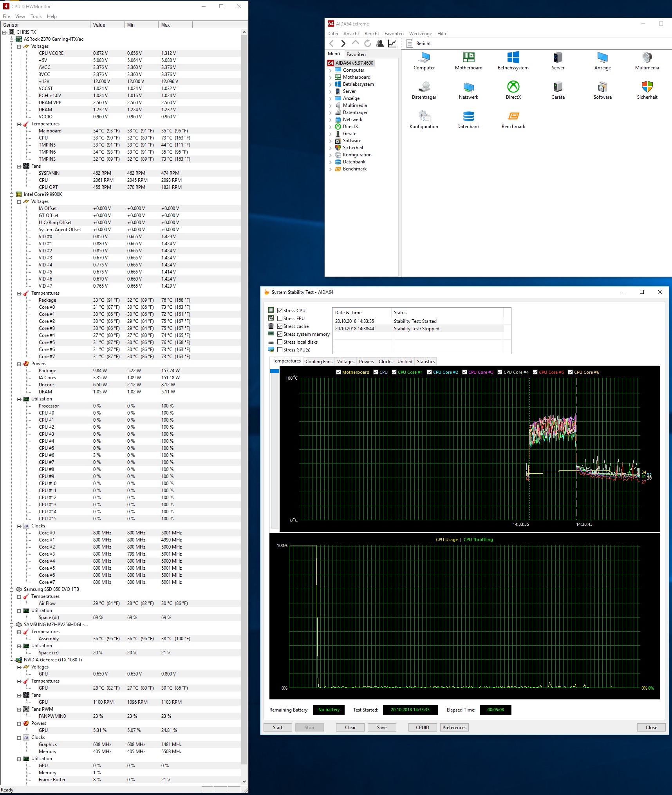Open the Werkzeuge menu in AIDA64
The image size is (672, 795).
421,34
